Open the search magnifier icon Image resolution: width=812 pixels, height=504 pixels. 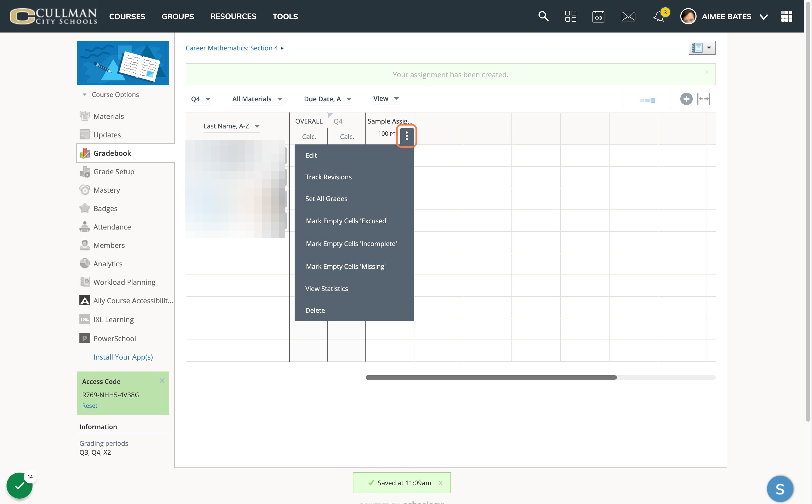543,16
